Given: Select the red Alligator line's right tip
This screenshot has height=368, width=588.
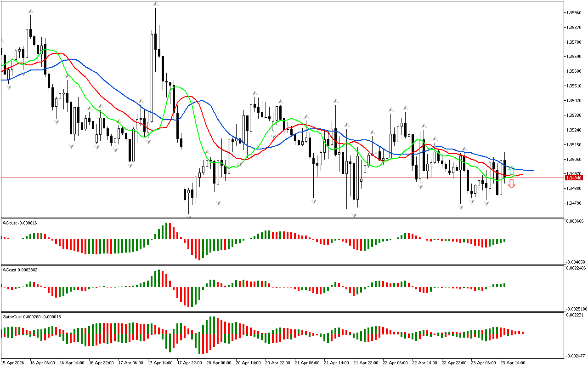Looking at the screenshot, I should (521, 174).
